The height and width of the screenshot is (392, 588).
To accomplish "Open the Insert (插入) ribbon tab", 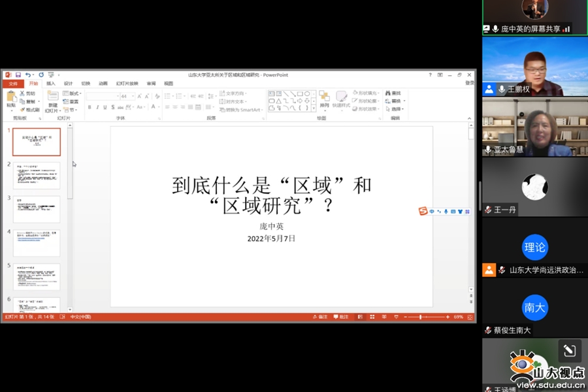I will (x=51, y=84).
